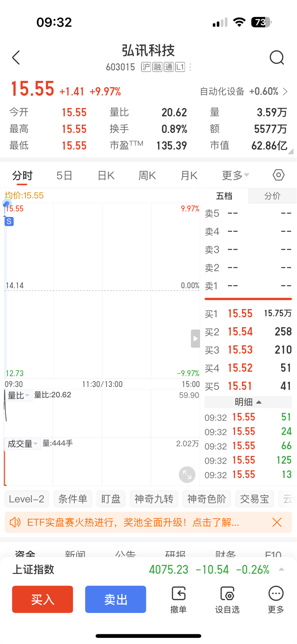Tap the 融 margin badge
The height and width of the screenshot is (644, 297).
coord(157,67)
